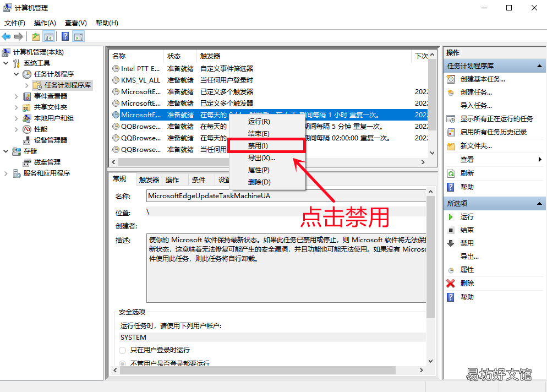Open the 帮助(H) menu
The height and width of the screenshot is (392, 547).
click(x=107, y=23)
